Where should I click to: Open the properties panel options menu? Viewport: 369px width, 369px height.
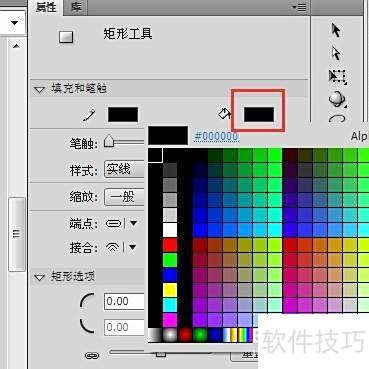(x=299, y=7)
